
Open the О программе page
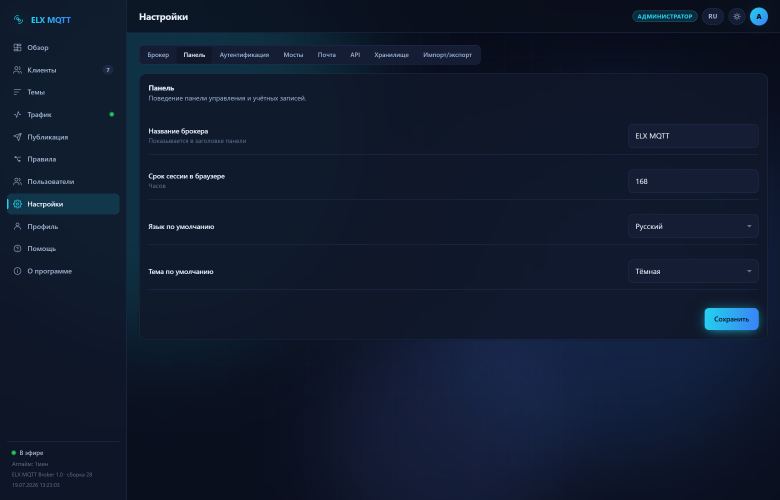pyautogui.click(x=63, y=271)
